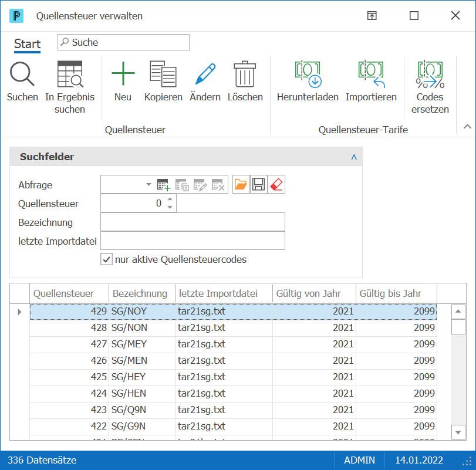
Task: Click the row indicator arrow for 429
Action: pyautogui.click(x=19, y=312)
